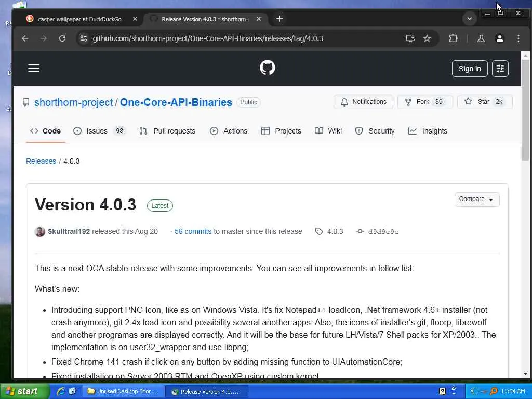This screenshot has width=532, height=399.
Task: Bookmark this page with the star icon
Action: coord(427,38)
